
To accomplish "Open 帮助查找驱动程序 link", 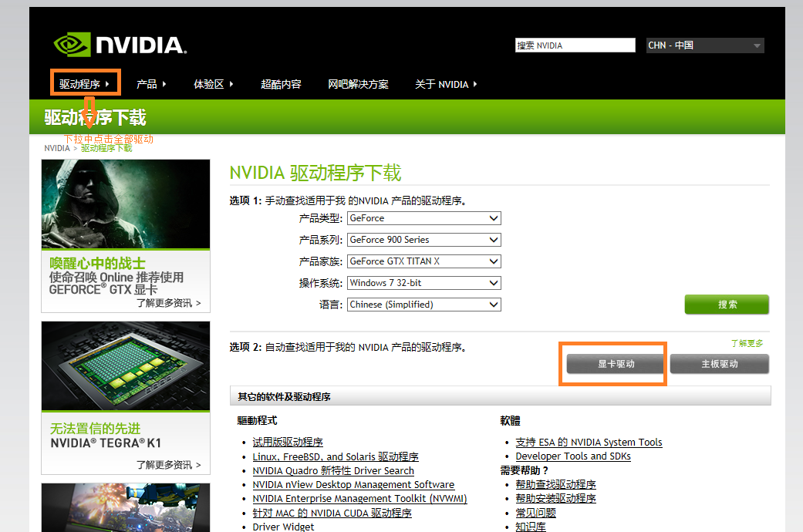I will click(x=555, y=484).
